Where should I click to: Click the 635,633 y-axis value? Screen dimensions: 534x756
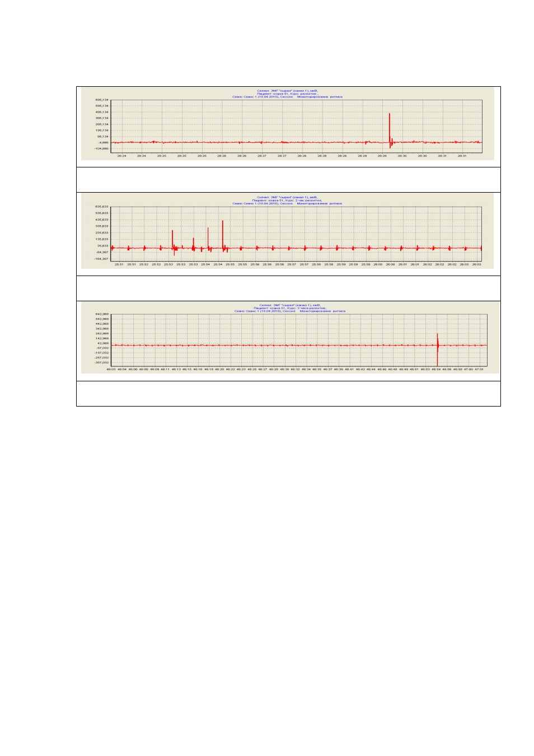(x=102, y=207)
